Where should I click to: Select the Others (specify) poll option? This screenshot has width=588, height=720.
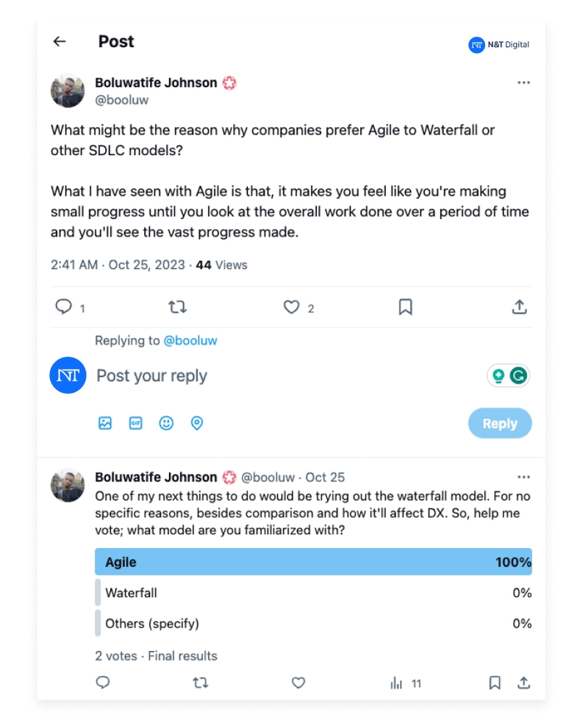312,623
